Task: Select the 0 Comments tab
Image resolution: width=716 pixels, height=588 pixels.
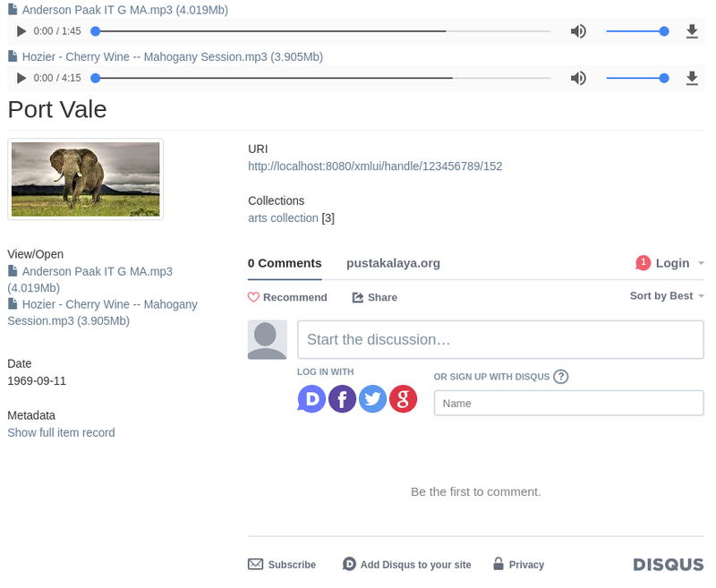Action: point(285,263)
